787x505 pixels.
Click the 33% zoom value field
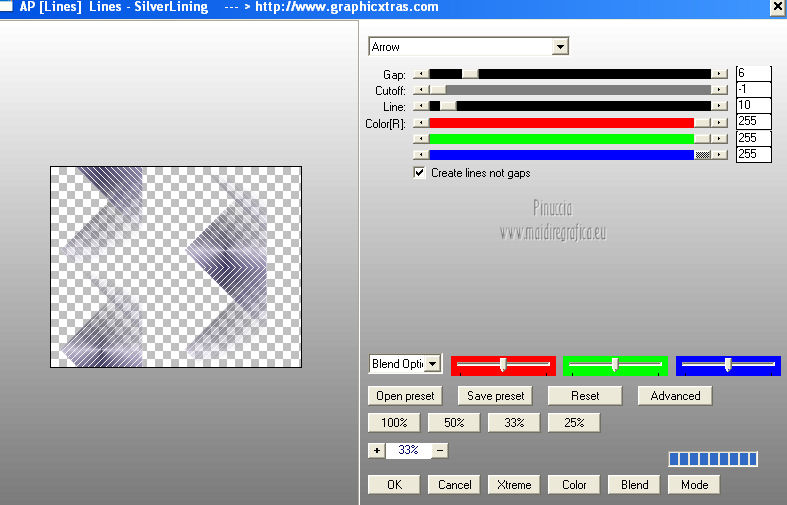pyautogui.click(x=408, y=450)
